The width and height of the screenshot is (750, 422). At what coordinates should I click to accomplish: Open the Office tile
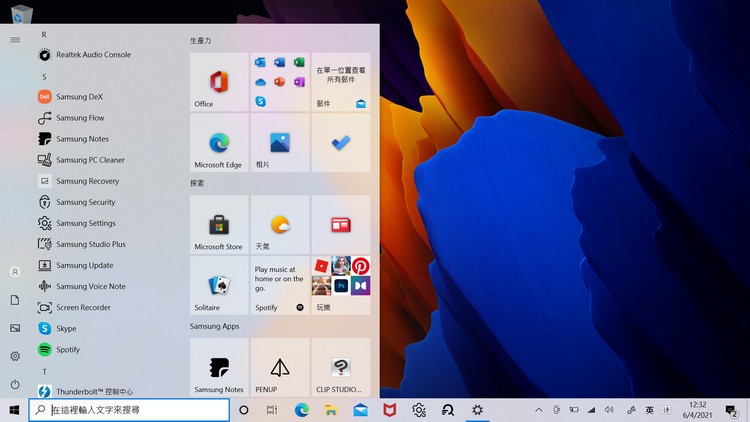tap(219, 82)
